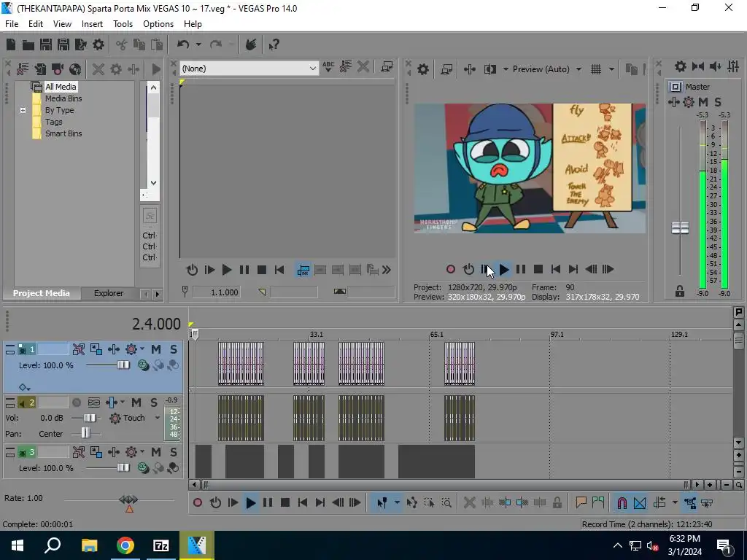Click Insert Marker icon in timeline toolbar
Image resolution: width=747 pixels, height=560 pixels.
point(581,503)
